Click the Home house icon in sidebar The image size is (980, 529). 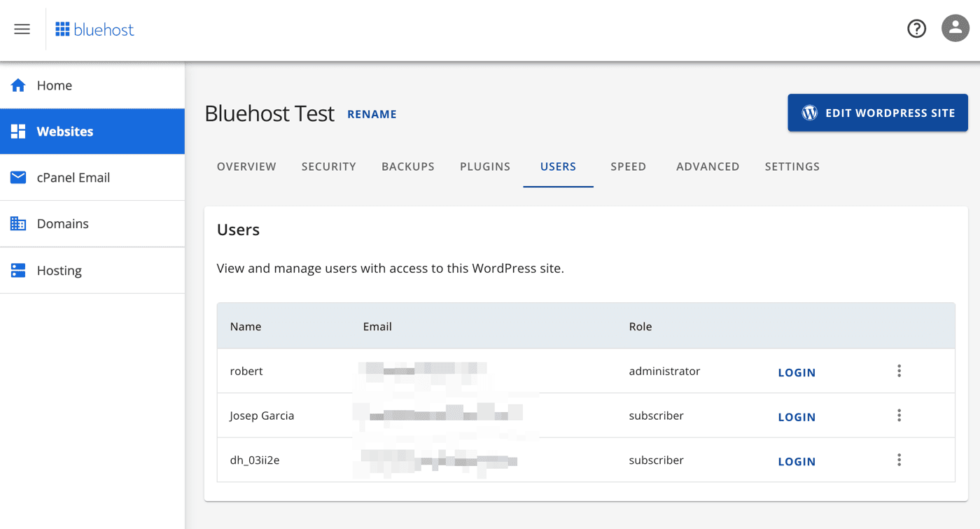coord(18,85)
